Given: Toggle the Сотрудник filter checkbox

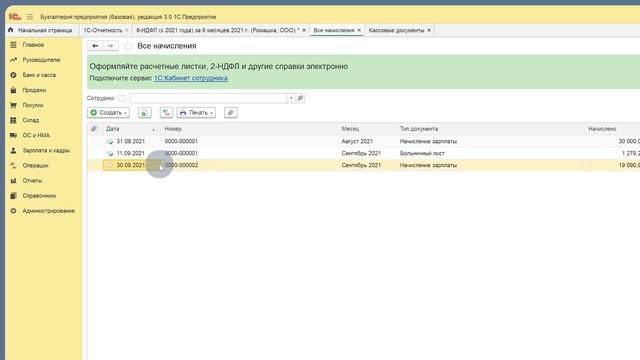Looking at the screenshot, I should tap(122, 98).
